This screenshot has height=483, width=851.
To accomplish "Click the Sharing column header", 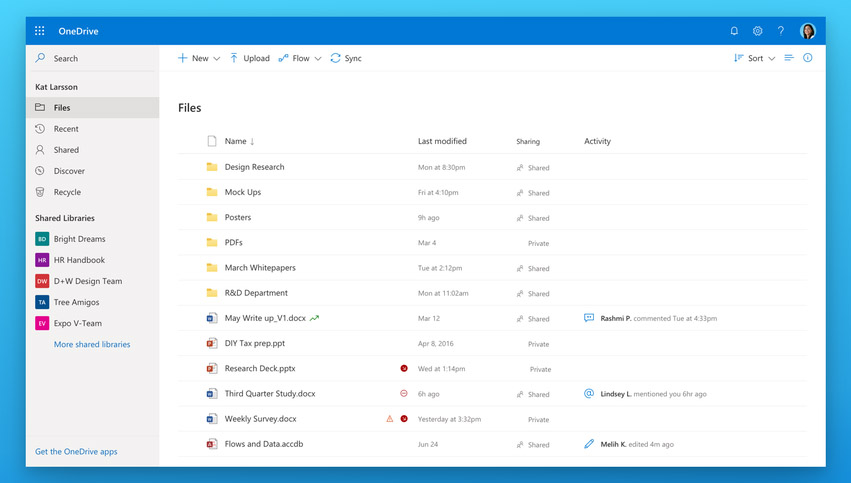I will [528, 141].
